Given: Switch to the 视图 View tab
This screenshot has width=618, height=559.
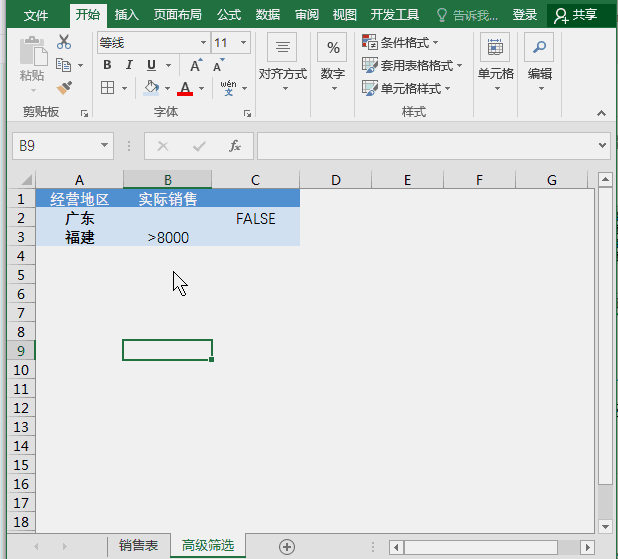Looking at the screenshot, I should [344, 15].
